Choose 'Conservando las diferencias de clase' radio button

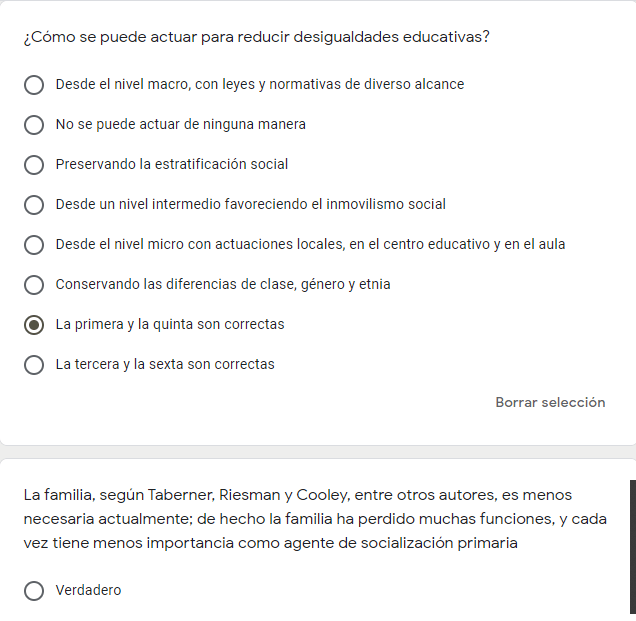pyautogui.click(x=34, y=285)
